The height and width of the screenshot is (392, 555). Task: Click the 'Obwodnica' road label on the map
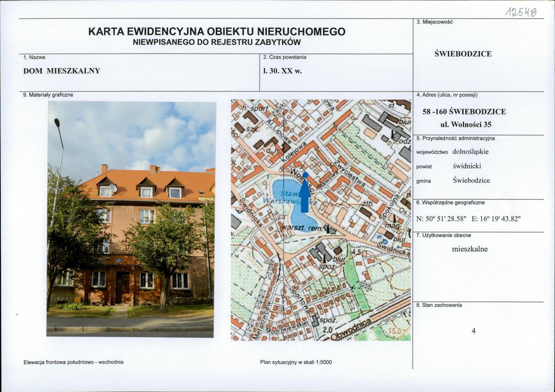coord(351,330)
